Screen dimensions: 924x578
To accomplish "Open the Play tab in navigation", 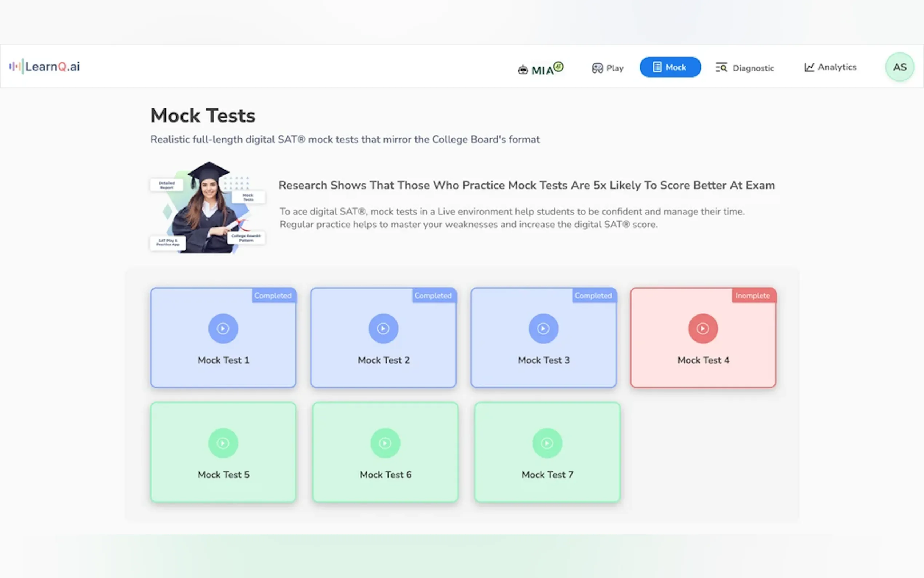I will (x=608, y=68).
